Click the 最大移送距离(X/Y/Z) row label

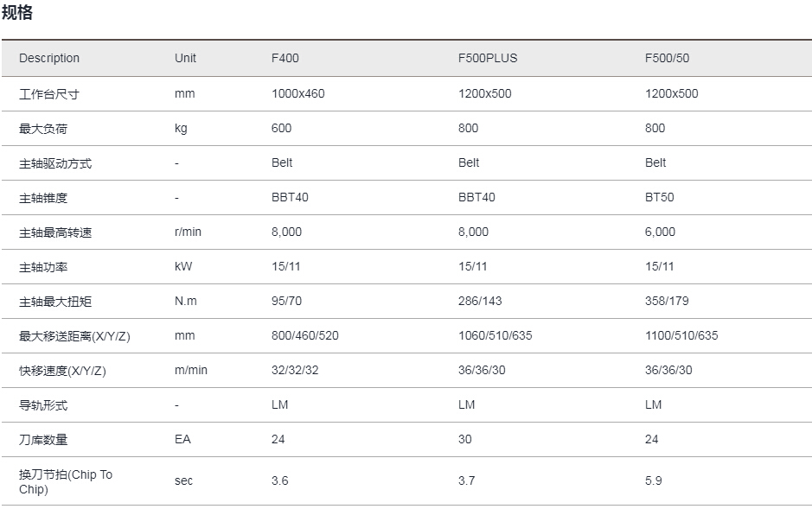point(74,336)
